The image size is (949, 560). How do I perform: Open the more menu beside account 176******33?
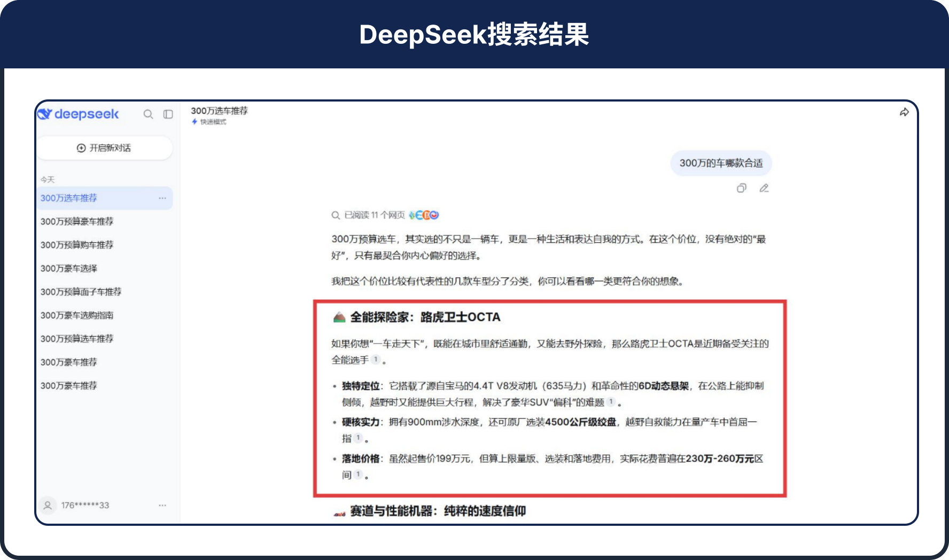pos(162,505)
